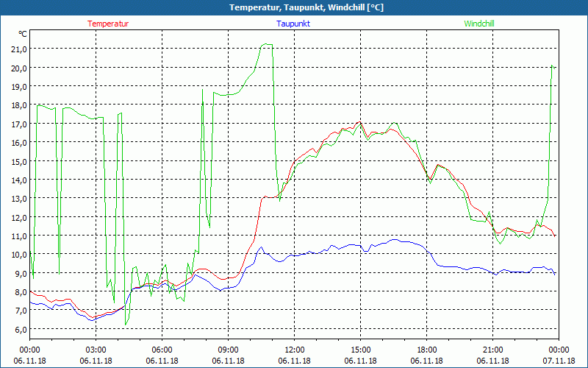Click the 13,0 y-axis label

click(x=19, y=198)
